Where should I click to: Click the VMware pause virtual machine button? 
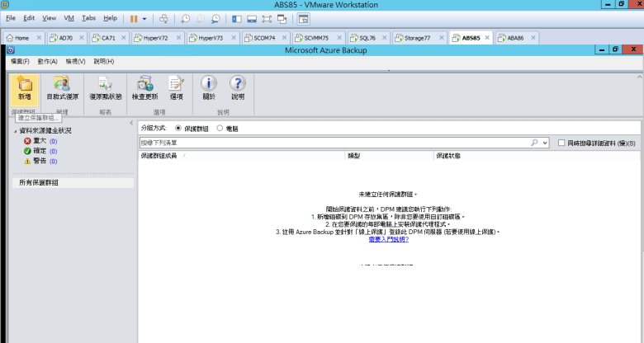(134, 19)
